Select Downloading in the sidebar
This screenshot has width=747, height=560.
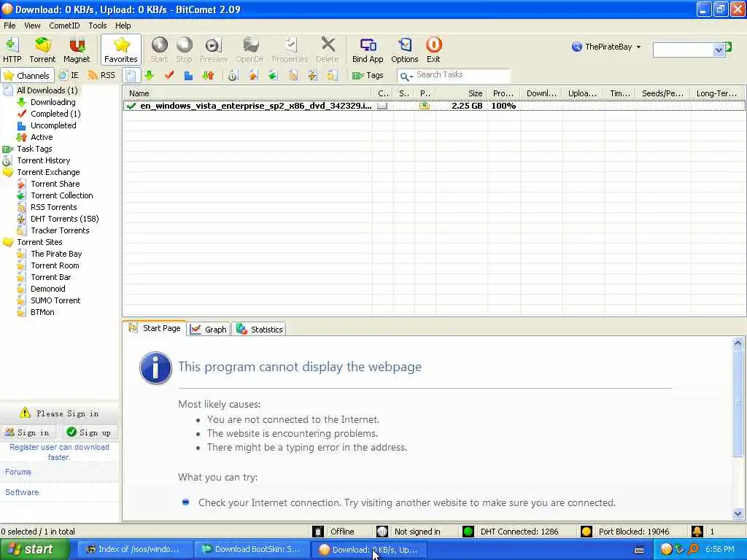click(x=53, y=102)
